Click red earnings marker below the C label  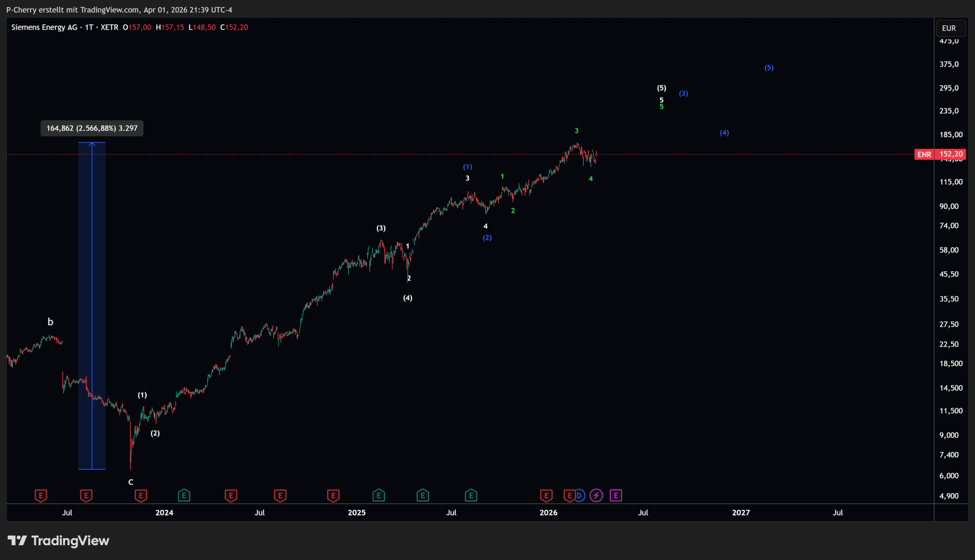pyautogui.click(x=141, y=495)
